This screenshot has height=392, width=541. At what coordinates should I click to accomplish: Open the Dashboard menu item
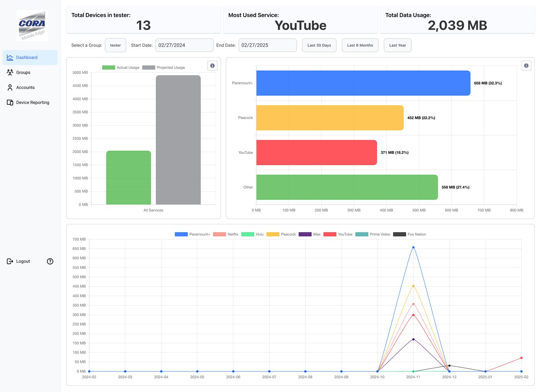tap(30, 58)
